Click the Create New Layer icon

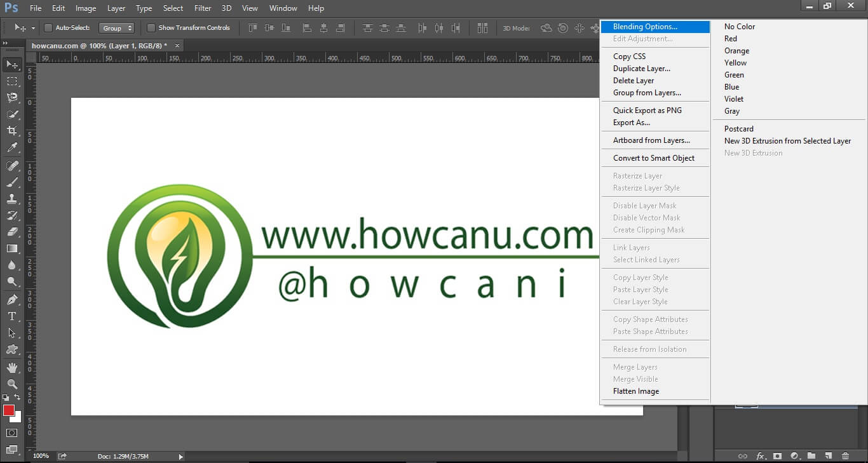coord(829,456)
